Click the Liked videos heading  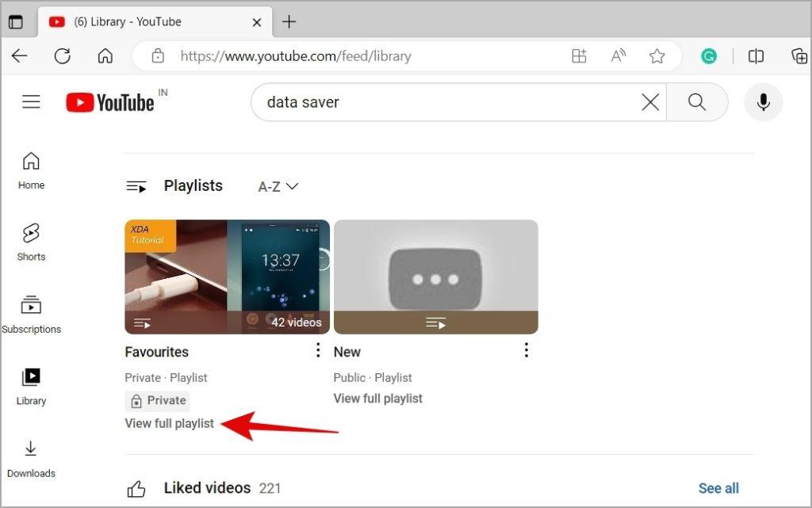(207, 488)
